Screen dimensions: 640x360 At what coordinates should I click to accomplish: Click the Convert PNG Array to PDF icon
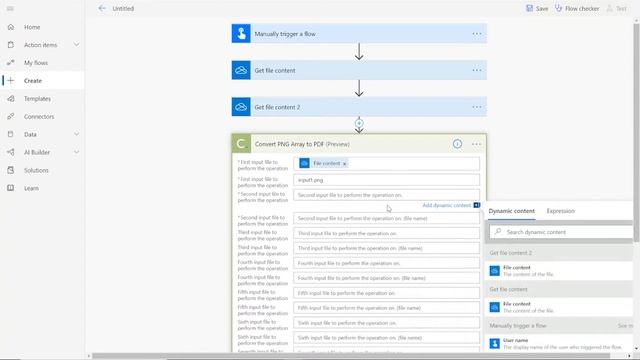click(x=241, y=144)
